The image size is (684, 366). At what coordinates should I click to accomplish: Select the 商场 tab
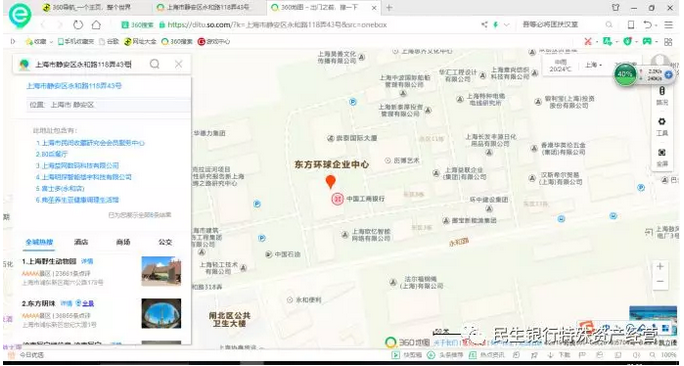[x=123, y=242]
